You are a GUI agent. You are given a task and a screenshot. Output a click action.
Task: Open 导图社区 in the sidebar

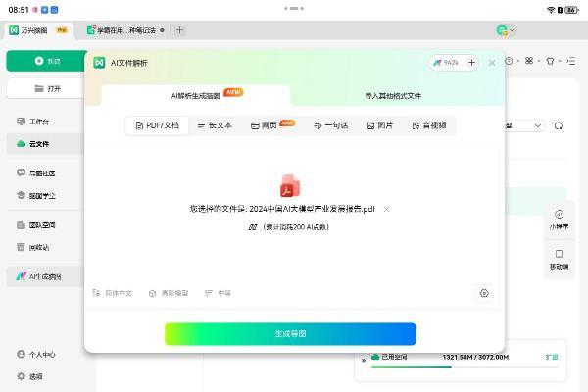pyautogui.click(x=35, y=172)
